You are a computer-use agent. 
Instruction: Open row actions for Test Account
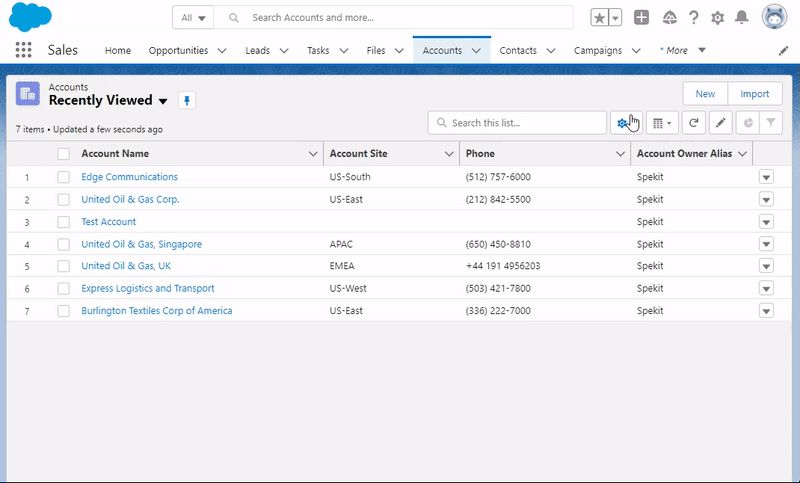[x=766, y=222]
